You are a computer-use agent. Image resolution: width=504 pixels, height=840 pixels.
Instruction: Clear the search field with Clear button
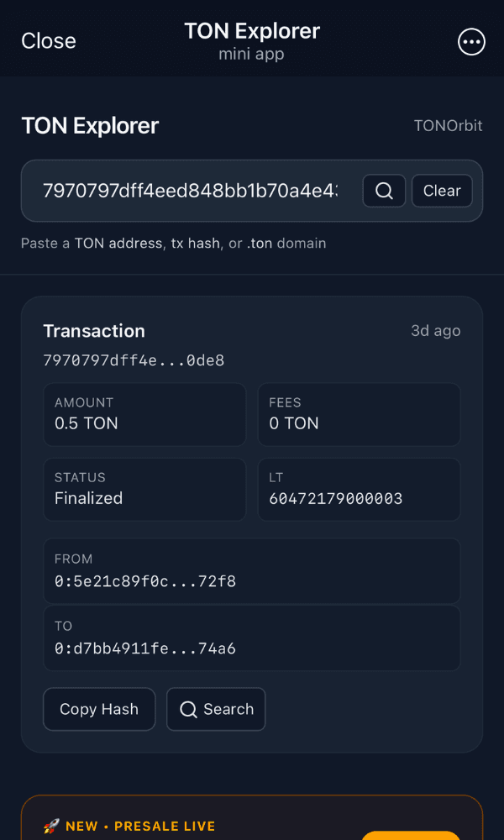[x=442, y=191]
